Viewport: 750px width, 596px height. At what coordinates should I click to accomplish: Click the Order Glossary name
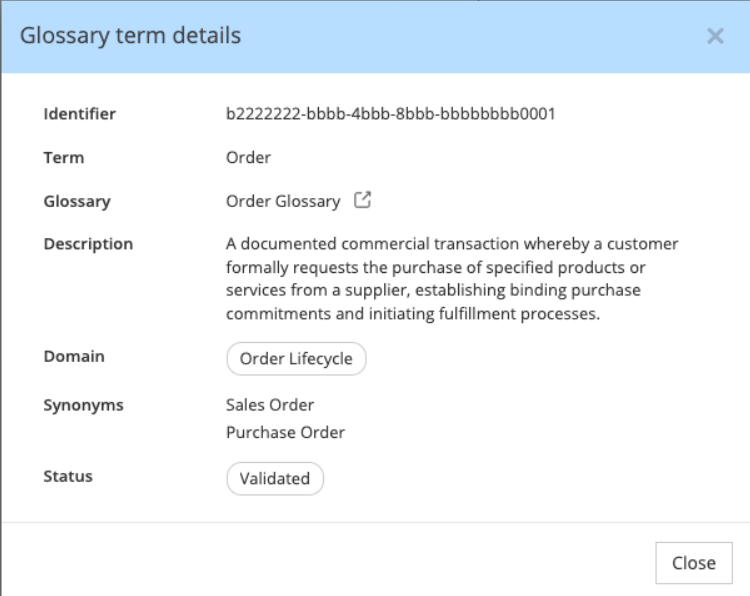283,201
